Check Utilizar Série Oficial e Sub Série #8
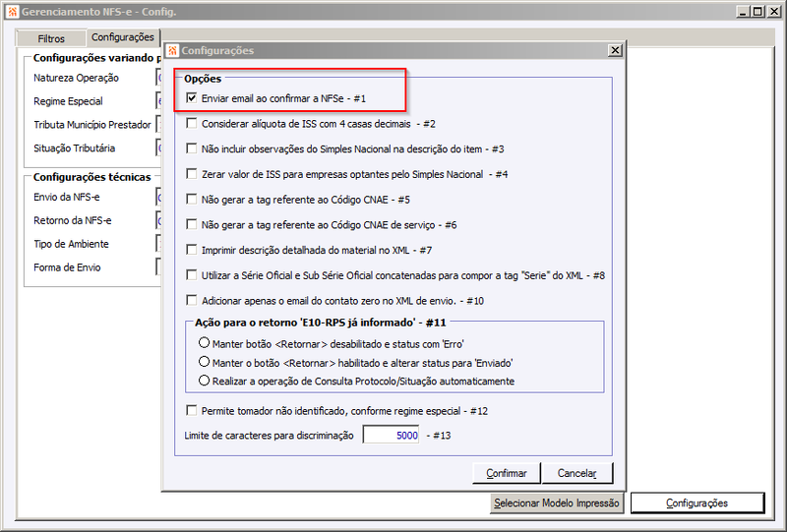 pos(191,275)
